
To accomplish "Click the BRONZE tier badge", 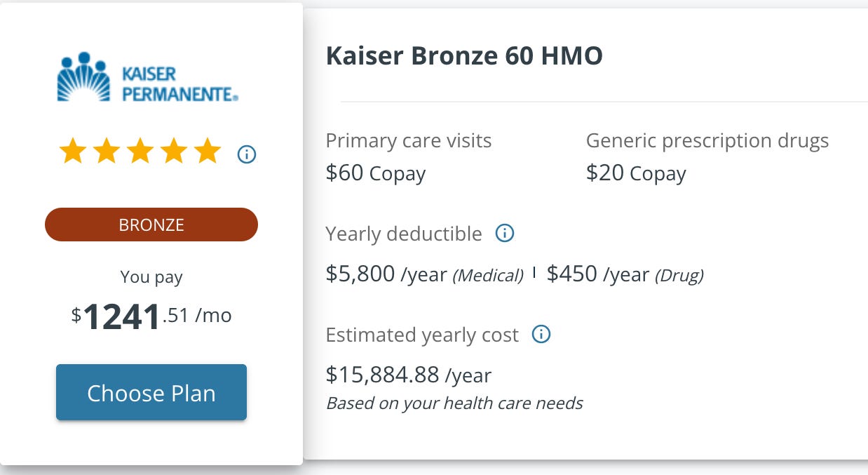I will point(151,225).
